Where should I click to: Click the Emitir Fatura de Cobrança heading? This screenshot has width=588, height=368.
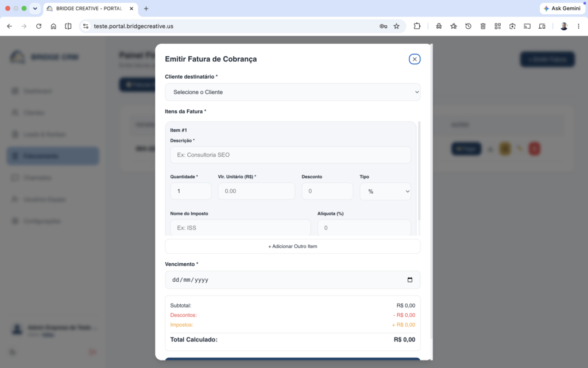[211, 59]
